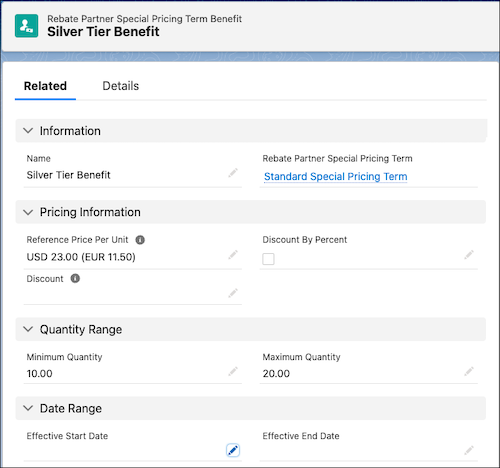
Task: Select the Related tab
Action: [x=45, y=86]
